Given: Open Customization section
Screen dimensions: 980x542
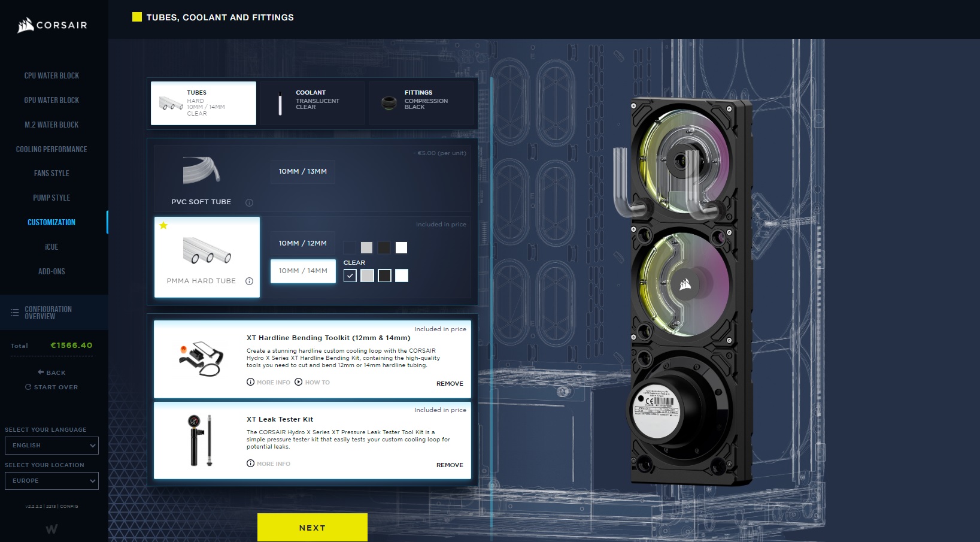Looking at the screenshot, I should (51, 222).
